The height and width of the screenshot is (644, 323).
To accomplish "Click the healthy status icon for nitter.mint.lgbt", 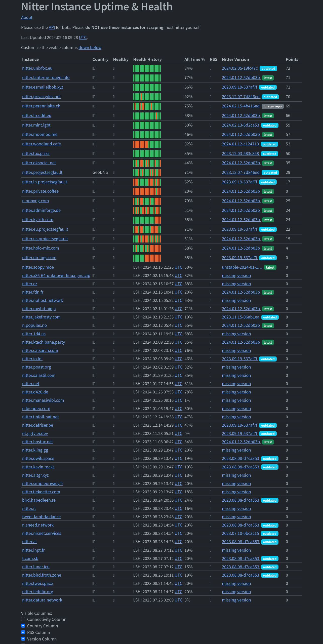I will click(114, 125).
